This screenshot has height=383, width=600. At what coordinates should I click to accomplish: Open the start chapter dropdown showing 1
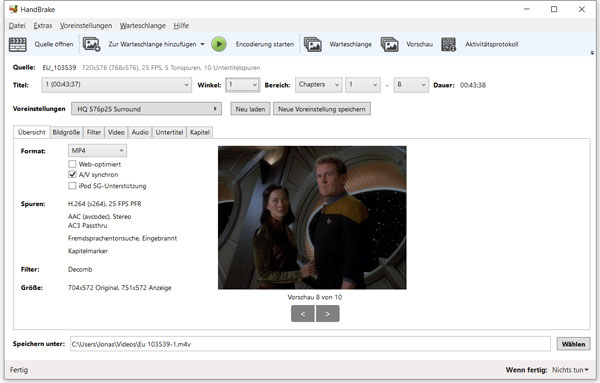point(363,85)
